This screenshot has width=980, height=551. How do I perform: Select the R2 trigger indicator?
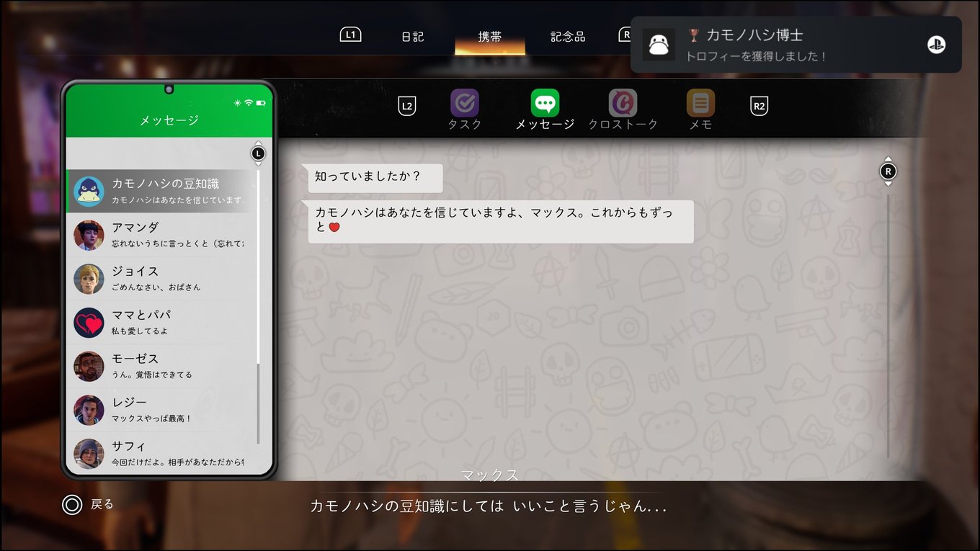pos(759,107)
